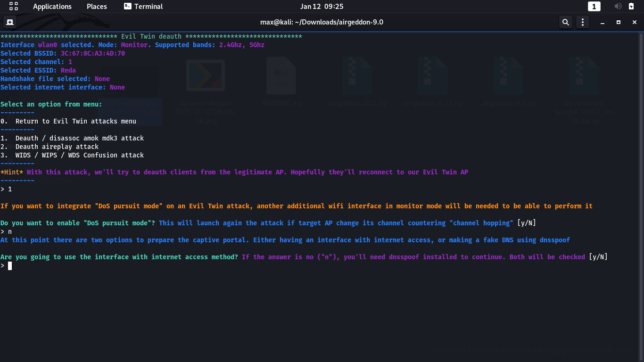
Task: Open the Applications menu
Action: point(52,6)
